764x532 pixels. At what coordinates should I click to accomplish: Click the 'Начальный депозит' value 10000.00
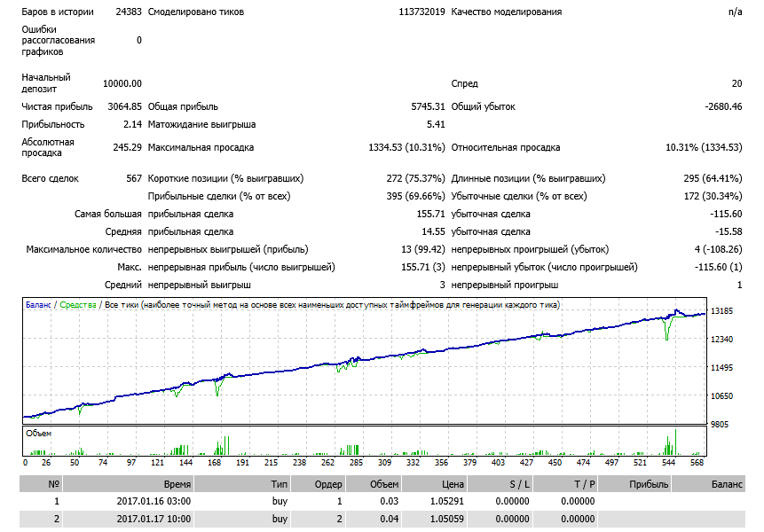122,83
